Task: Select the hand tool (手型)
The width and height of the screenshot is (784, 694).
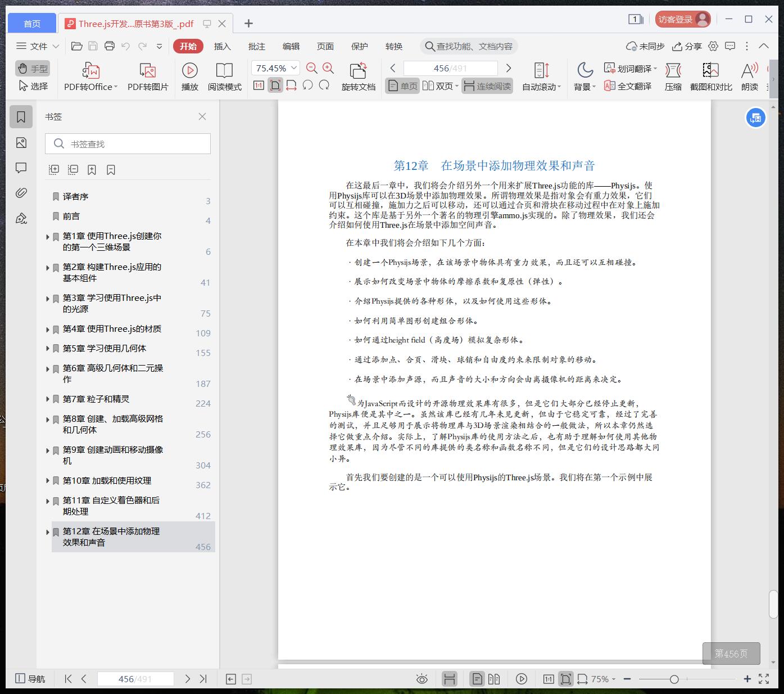Action: 33,69
